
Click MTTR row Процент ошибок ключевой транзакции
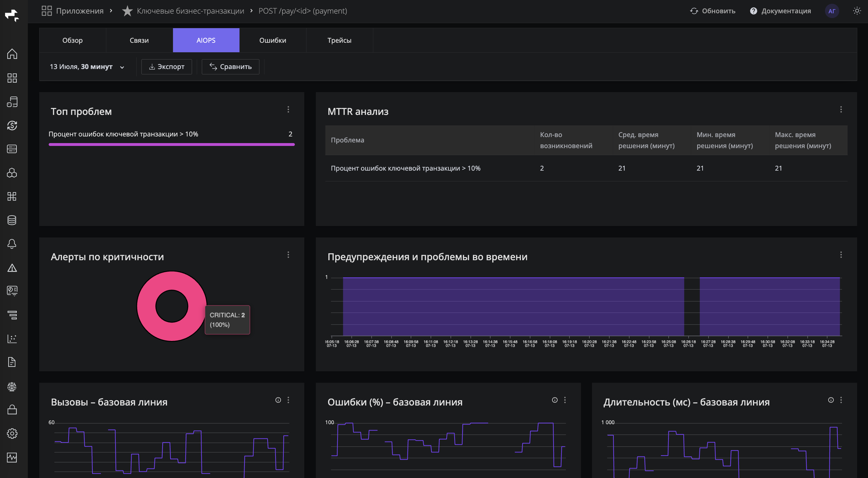586,168
